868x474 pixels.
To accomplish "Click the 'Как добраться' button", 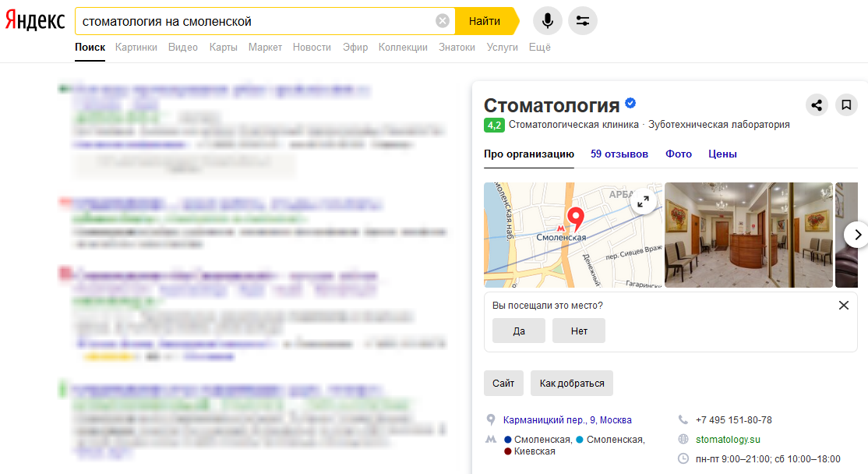I will pyautogui.click(x=572, y=384).
